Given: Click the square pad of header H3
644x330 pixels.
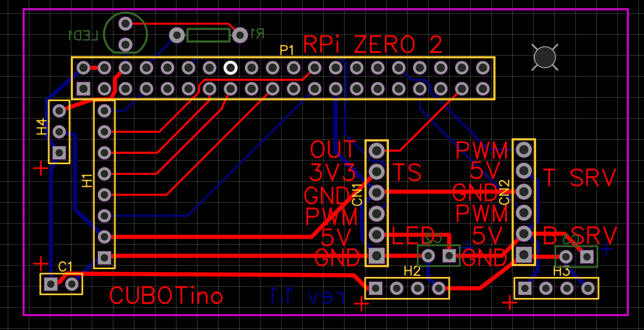Looking at the screenshot, I should tap(524, 288).
